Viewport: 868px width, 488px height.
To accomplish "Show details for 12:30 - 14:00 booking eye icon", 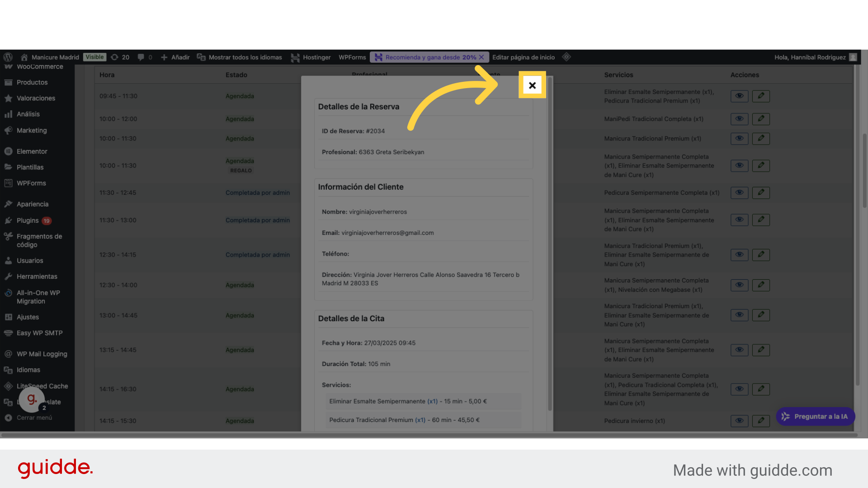I will [x=739, y=285].
